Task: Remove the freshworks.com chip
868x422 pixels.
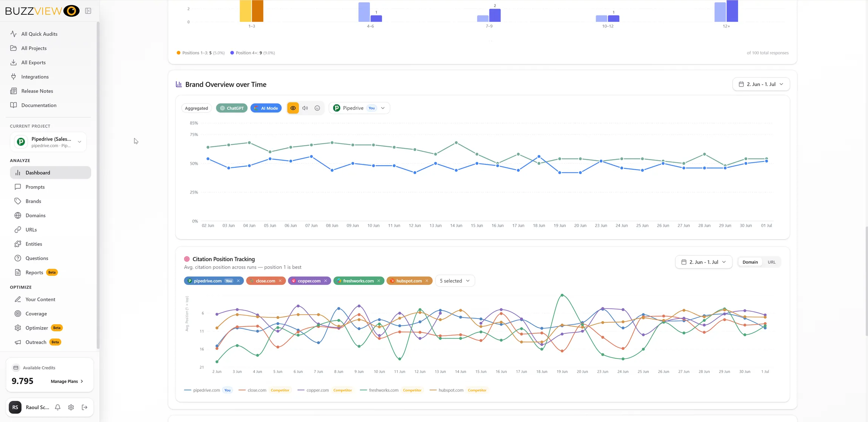Action: click(x=379, y=281)
